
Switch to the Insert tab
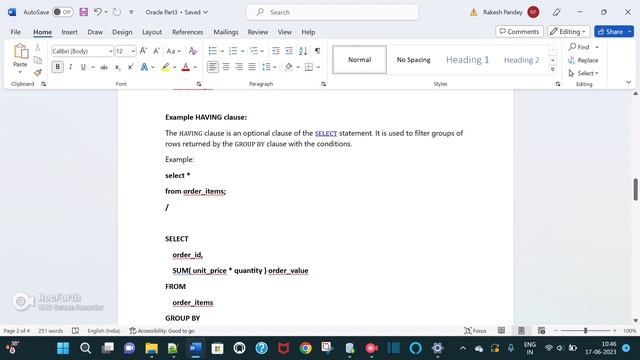(x=69, y=32)
